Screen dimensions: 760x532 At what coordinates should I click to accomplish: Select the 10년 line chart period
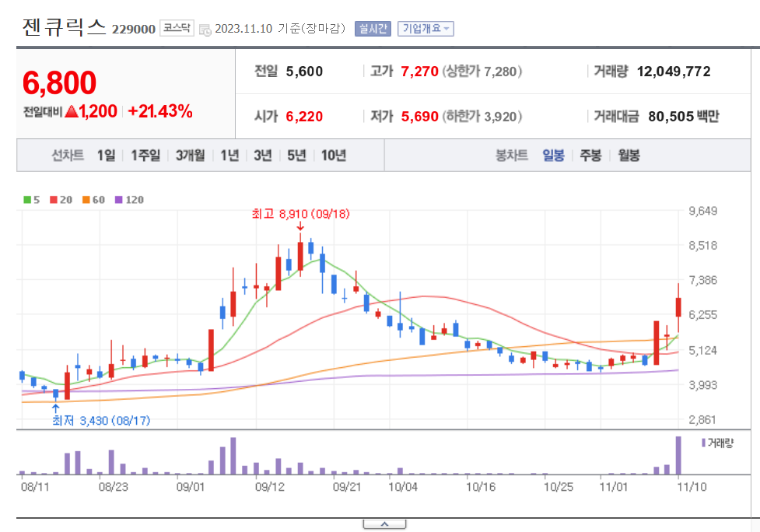334,156
